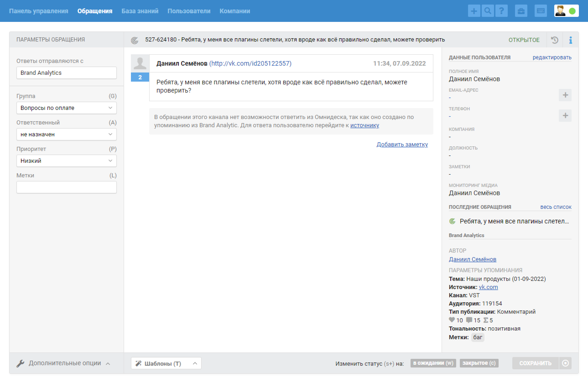This screenshot has height=383, width=588.
Task: Click Daniil Semyonov's avatar thumbnail
Action: click(140, 63)
